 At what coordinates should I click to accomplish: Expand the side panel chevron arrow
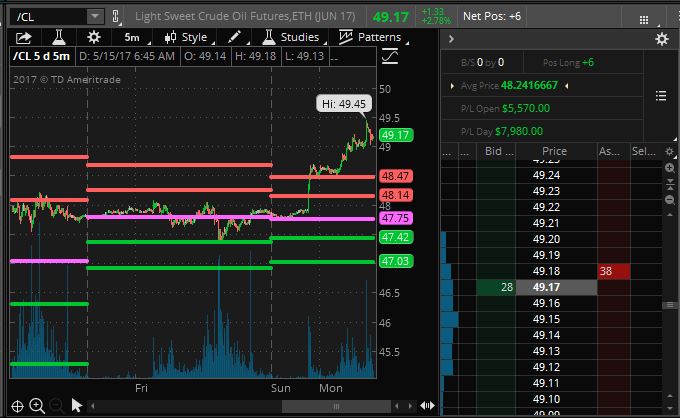click(x=451, y=38)
